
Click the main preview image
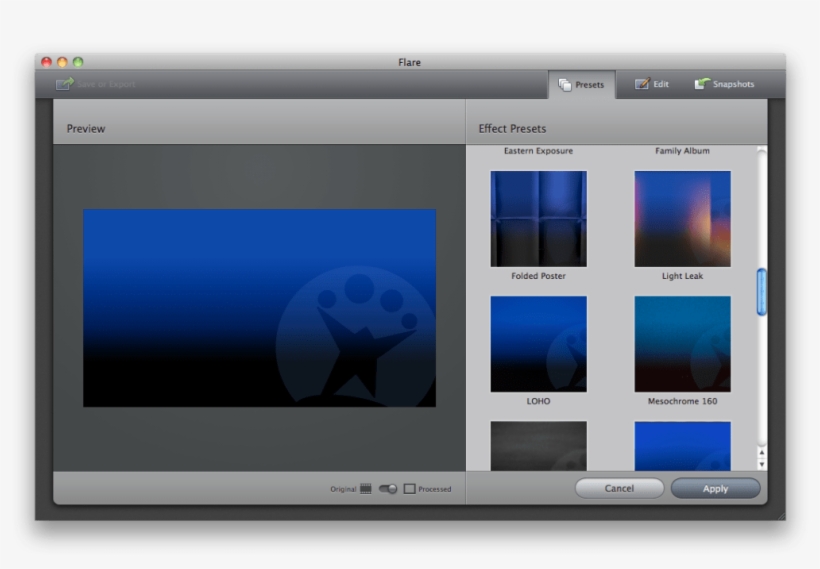259,308
